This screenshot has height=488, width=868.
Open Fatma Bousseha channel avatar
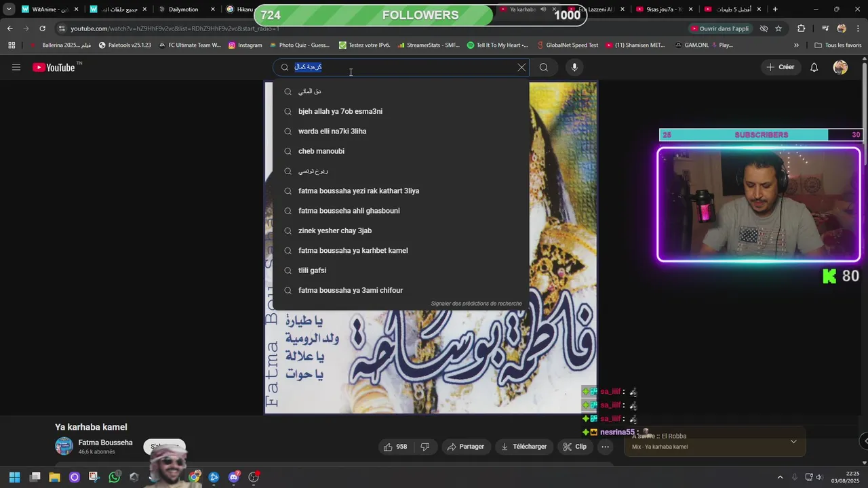click(64, 446)
